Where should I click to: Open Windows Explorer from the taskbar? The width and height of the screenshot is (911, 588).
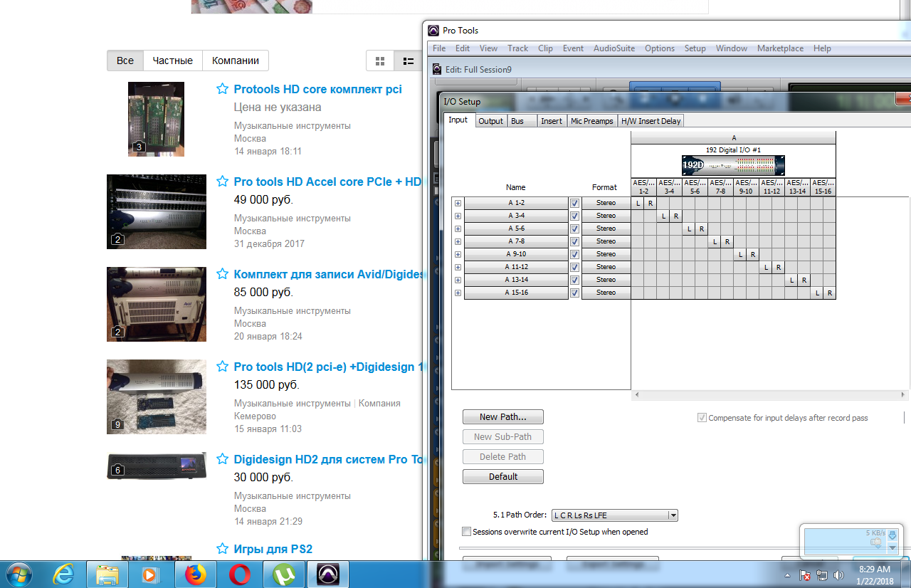107,574
